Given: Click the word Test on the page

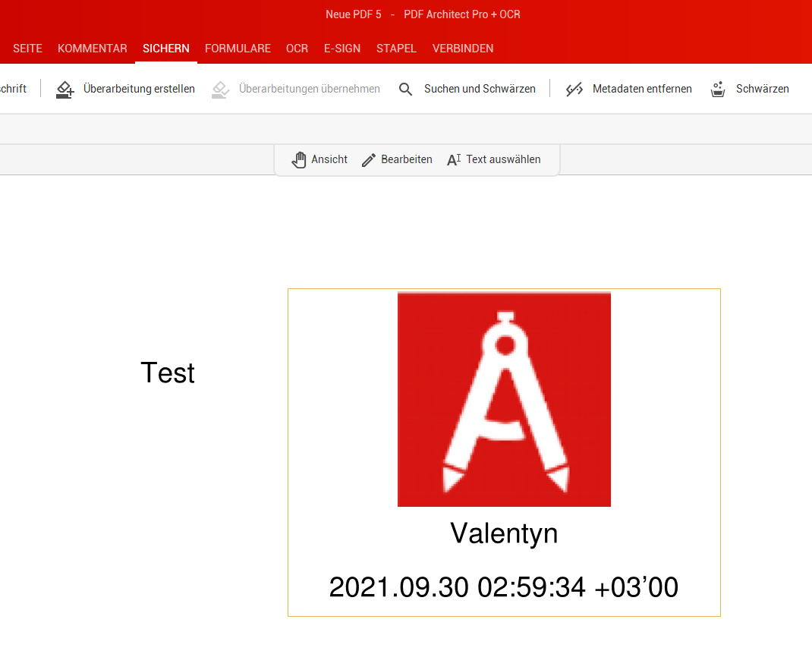Looking at the screenshot, I should coord(167,373).
